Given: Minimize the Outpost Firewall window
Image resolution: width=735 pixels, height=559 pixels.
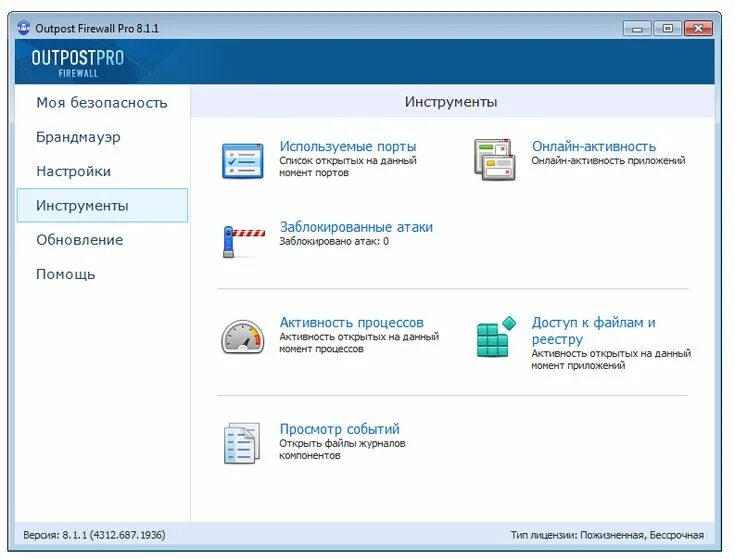Looking at the screenshot, I should (x=637, y=28).
